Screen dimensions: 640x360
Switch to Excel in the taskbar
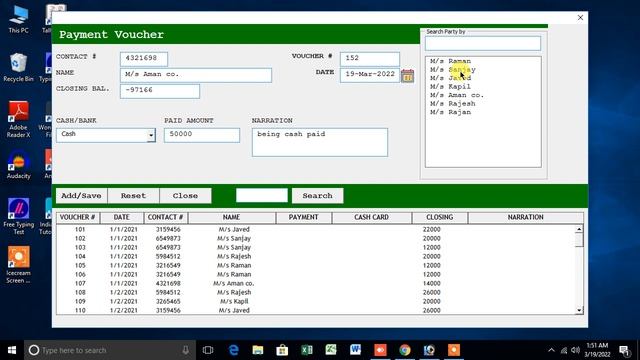[x=307, y=350]
